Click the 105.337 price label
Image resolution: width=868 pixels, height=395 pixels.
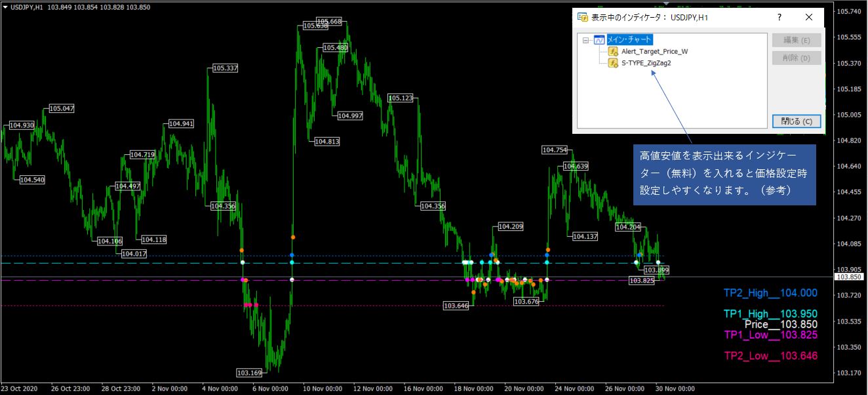[225, 68]
